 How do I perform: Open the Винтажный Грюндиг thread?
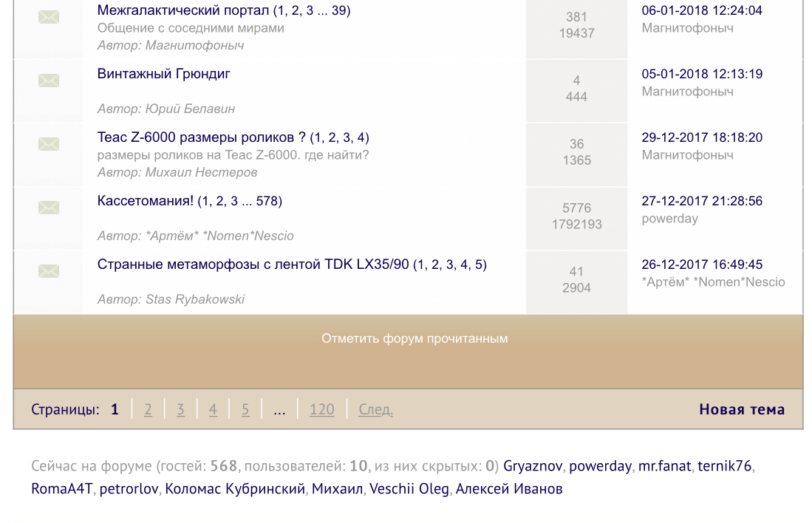point(164,74)
